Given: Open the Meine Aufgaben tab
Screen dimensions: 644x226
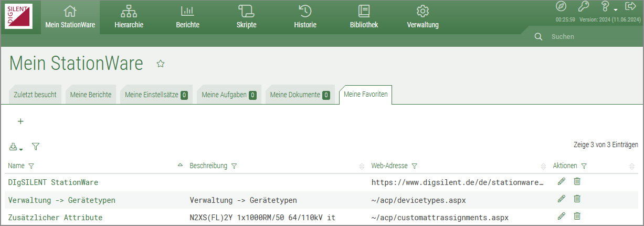Looking at the screenshot, I should 228,95.
